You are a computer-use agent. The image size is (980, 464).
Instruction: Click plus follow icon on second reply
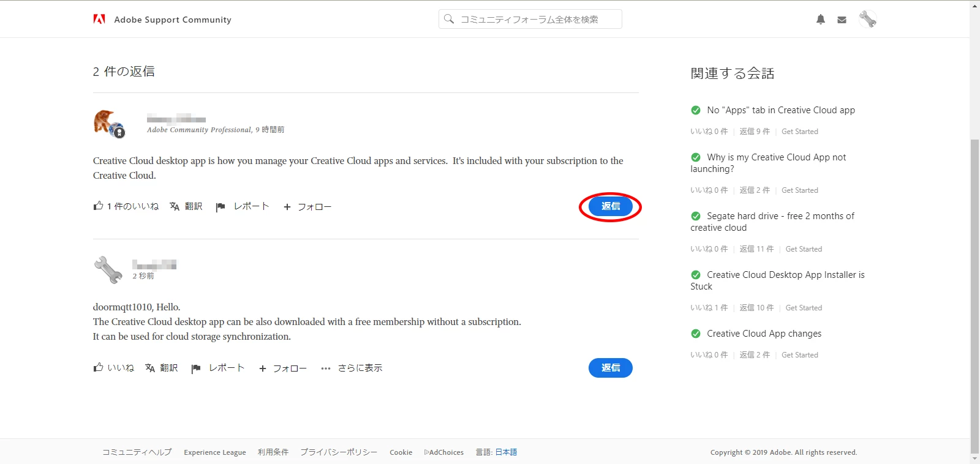pos(263,369)
